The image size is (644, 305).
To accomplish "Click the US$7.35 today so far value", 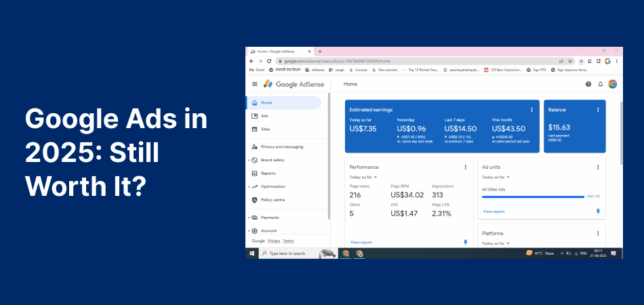I will point(363,129).
